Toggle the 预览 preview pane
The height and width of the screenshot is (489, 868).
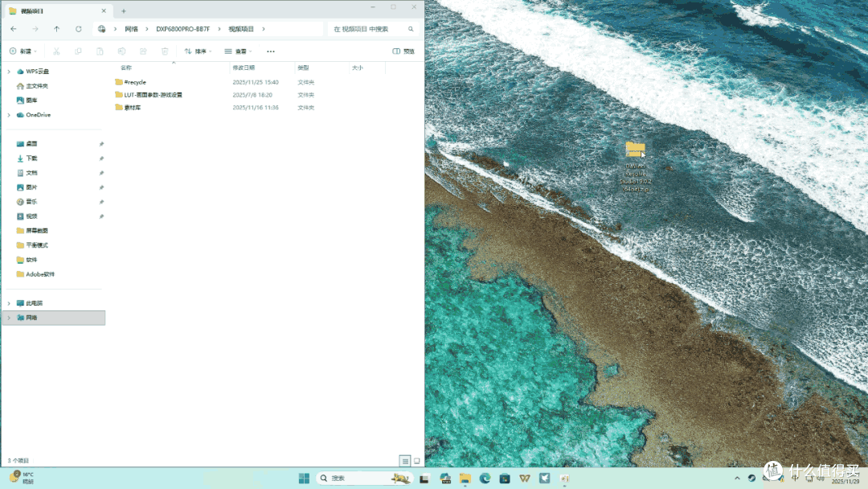[x=403, y=51]
